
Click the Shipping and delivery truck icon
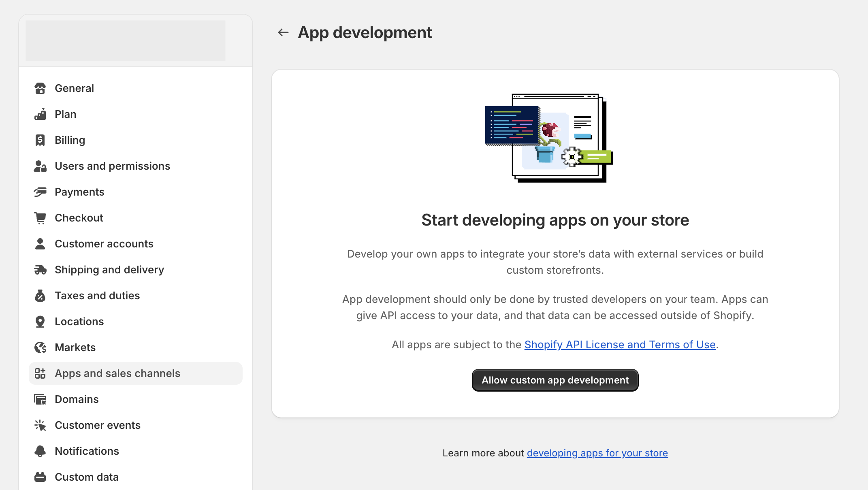tap(40, 270)
